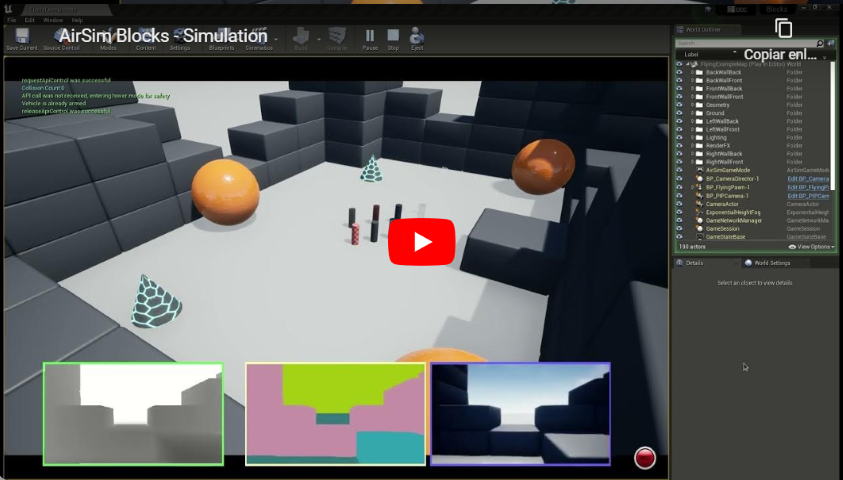
Task: Stop the Play in Editor session
Action: pos(394,38)
